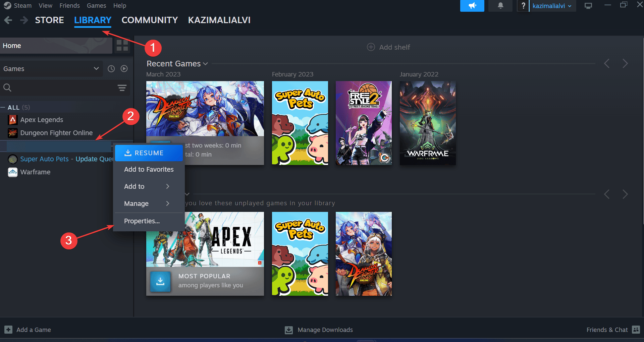Click the ready-to-play filter icon
The width and height of the screenshot is (644, 342).
(x=124, y=69)
